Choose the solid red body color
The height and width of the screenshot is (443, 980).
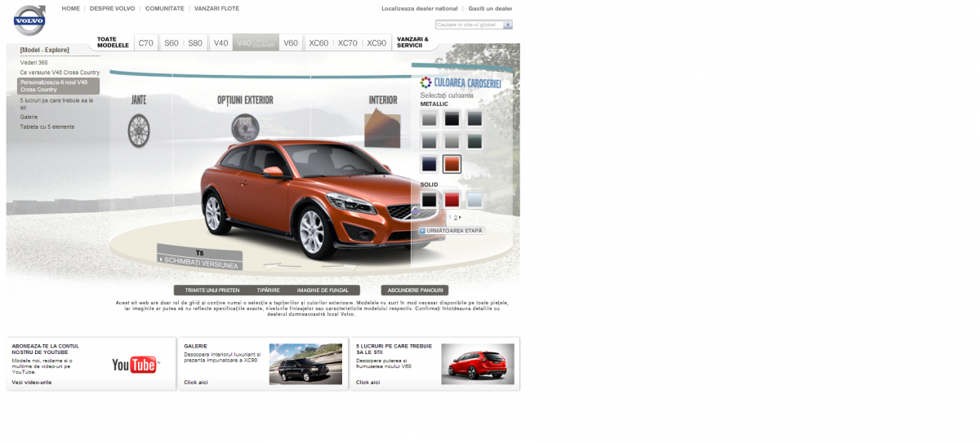pos(452,200)
